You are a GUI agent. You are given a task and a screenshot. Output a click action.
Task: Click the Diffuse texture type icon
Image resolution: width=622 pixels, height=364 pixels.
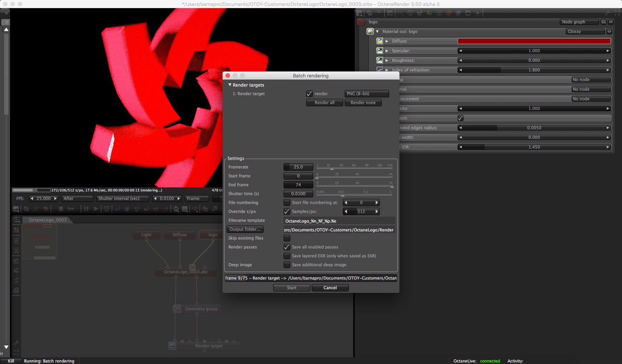tap(379, 41)
